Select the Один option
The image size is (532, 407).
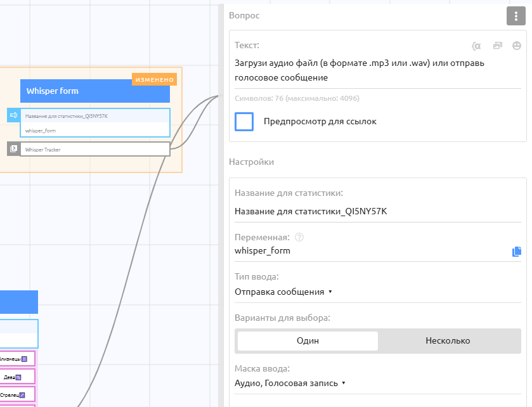[x=308, y=341]
